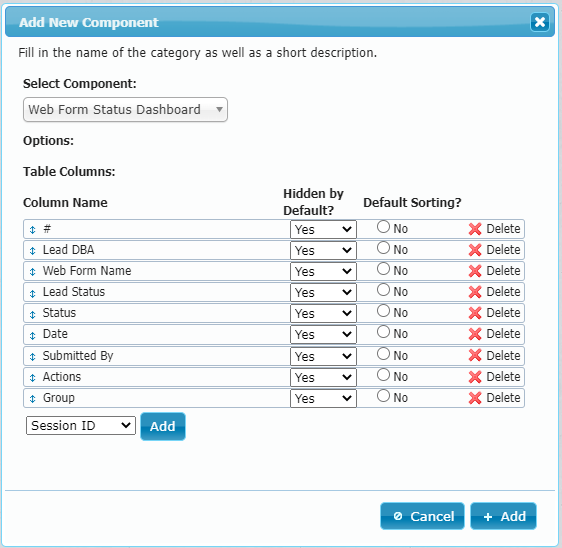Click the red X delete icon for the Status row
This screenshot has height=548, width=562.
tap(475, 313)
